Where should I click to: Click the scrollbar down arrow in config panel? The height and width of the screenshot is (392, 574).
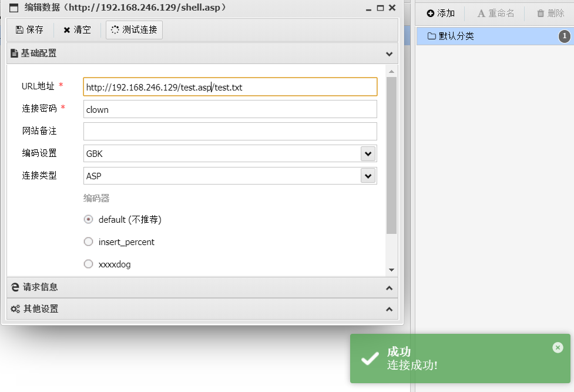tap(391, 270)
